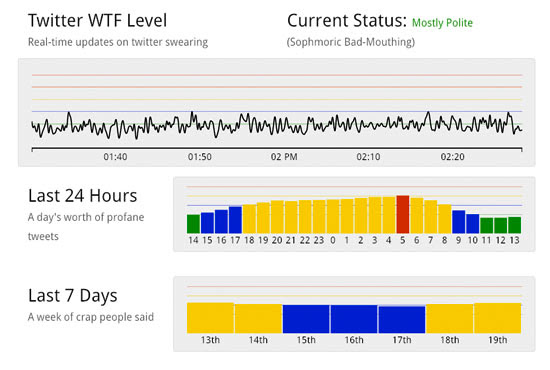Select the yellow bar for hour 0
550x370 pixels.
click(333, 217)
